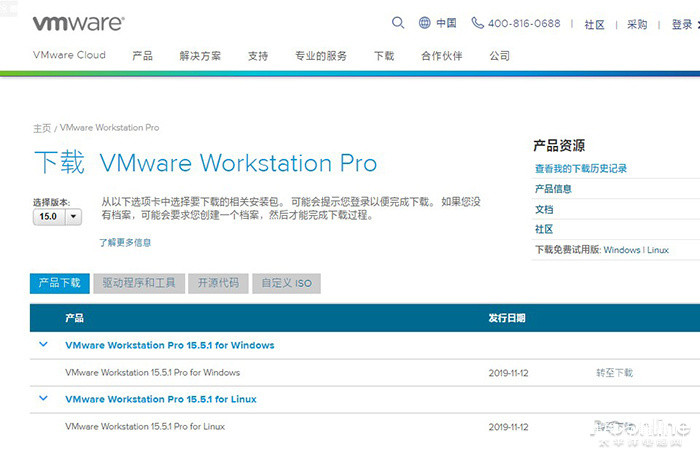Collapse the Workstation Pro 15.5.1 for Linux row

43,398
